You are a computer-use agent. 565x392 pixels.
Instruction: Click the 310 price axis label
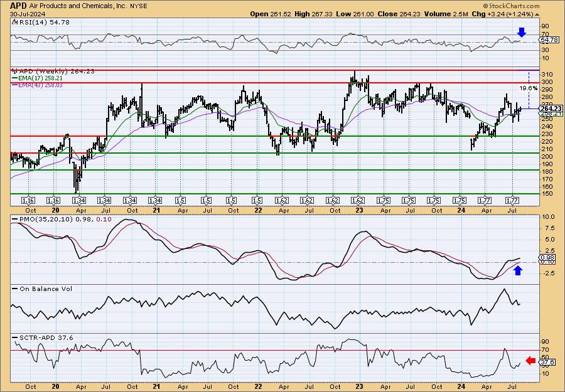(x=546, y=74)
